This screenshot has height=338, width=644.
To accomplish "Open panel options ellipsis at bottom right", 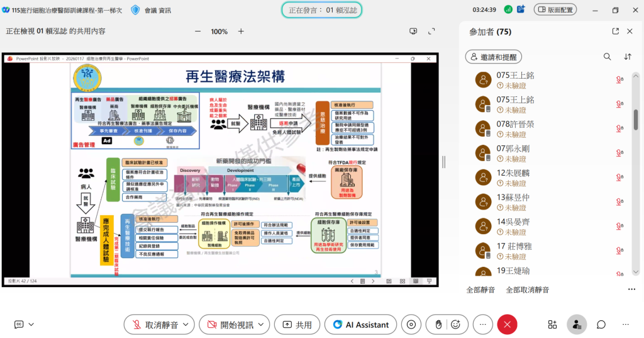I will [626, 324].
